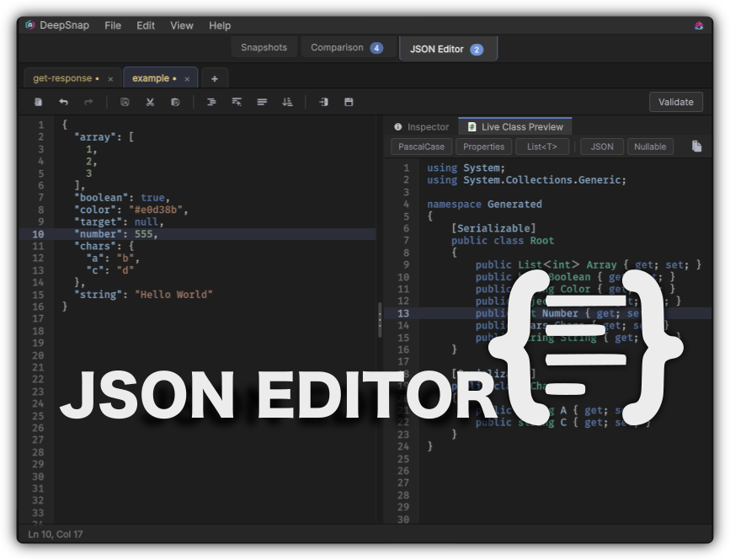Click the import file icon

click(x=323, y=102)
